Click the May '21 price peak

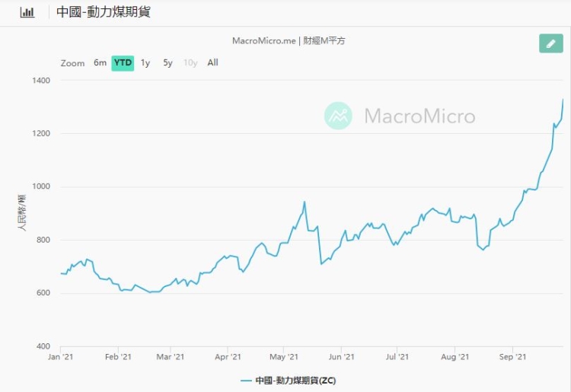coord(305,202)
